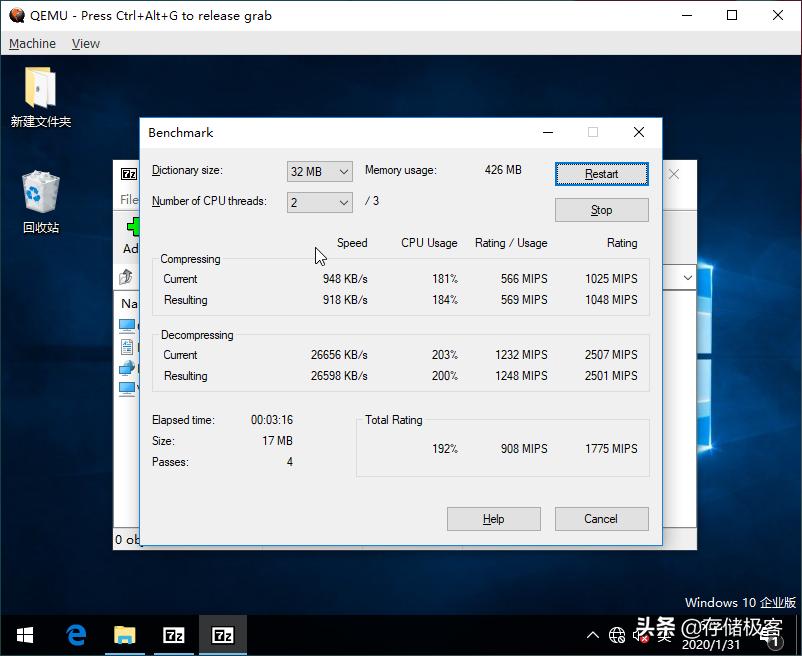Stop the running benchmark
This screenshot has width=802, height=656.
click(602, 210)
